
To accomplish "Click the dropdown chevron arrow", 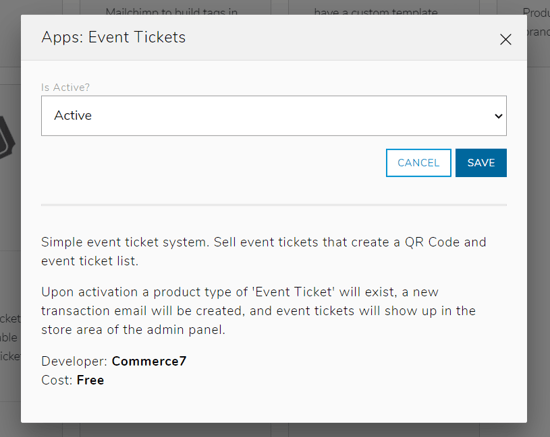I will [498, 116].
